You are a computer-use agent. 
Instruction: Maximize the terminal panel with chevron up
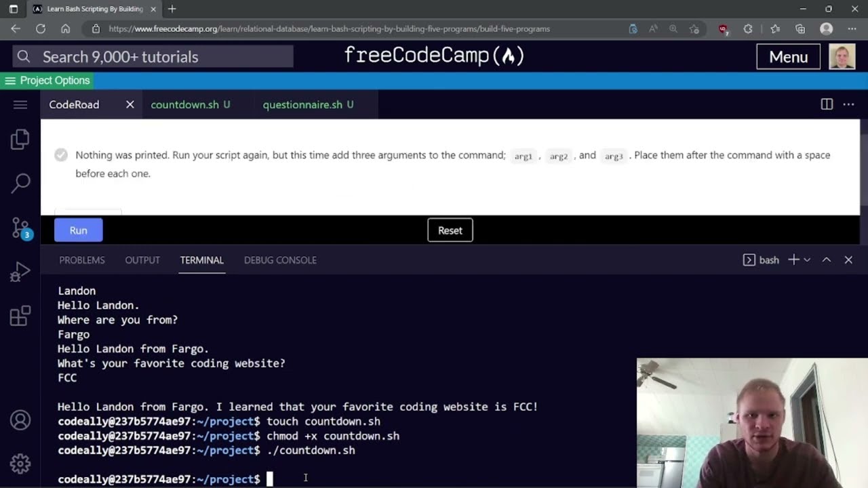pos(827,260)
